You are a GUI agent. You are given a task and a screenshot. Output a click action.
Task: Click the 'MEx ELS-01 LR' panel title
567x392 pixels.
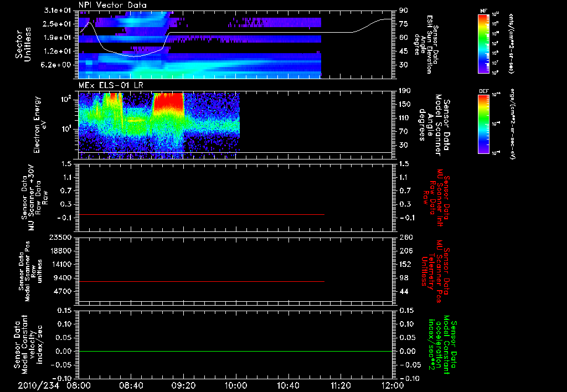click(x=111, y=86)
